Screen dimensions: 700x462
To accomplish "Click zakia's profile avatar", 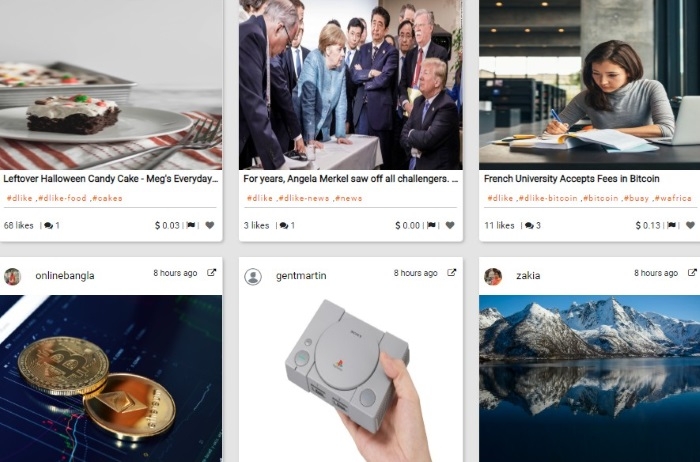I will (493, 276).
